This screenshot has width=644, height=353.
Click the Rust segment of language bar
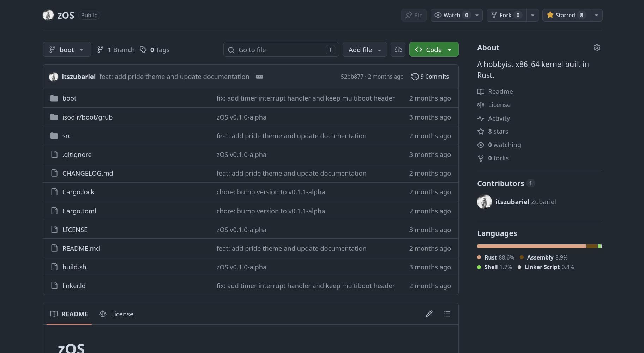[x=531, y=246]
